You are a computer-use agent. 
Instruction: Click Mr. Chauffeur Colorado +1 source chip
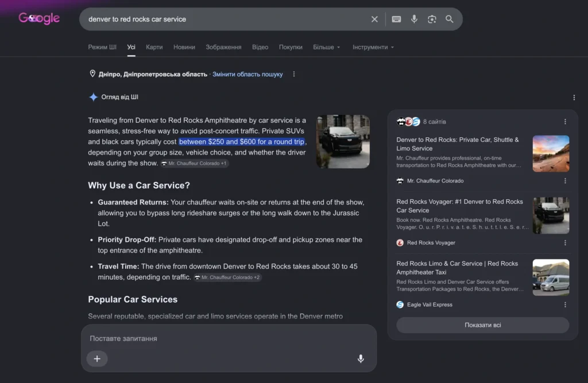194,163
